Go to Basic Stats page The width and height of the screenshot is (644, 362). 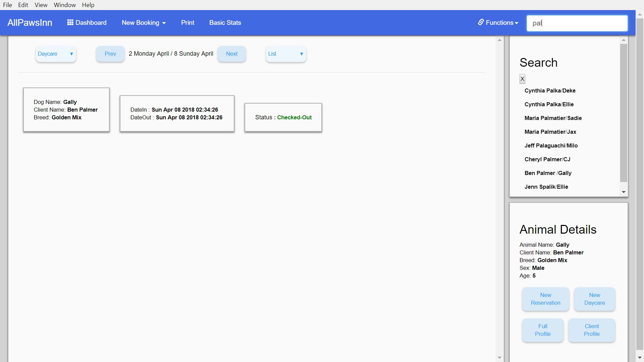click(225, 23)
